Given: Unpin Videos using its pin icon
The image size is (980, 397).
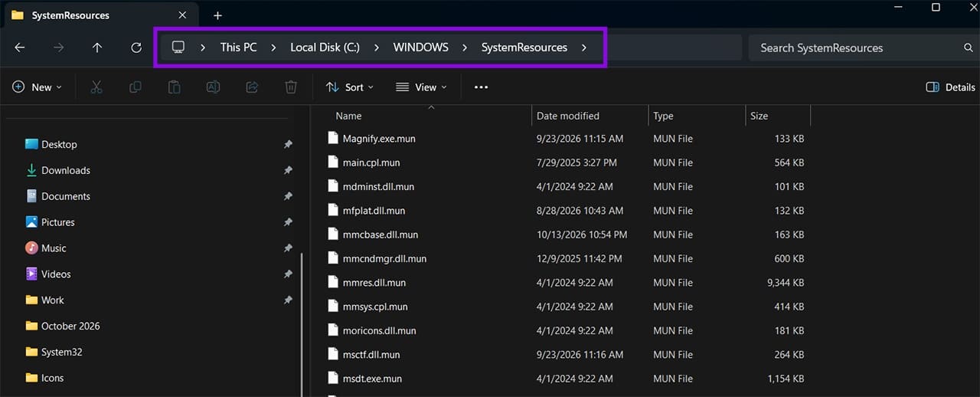Looking at the screenshot, I should 288,274.
